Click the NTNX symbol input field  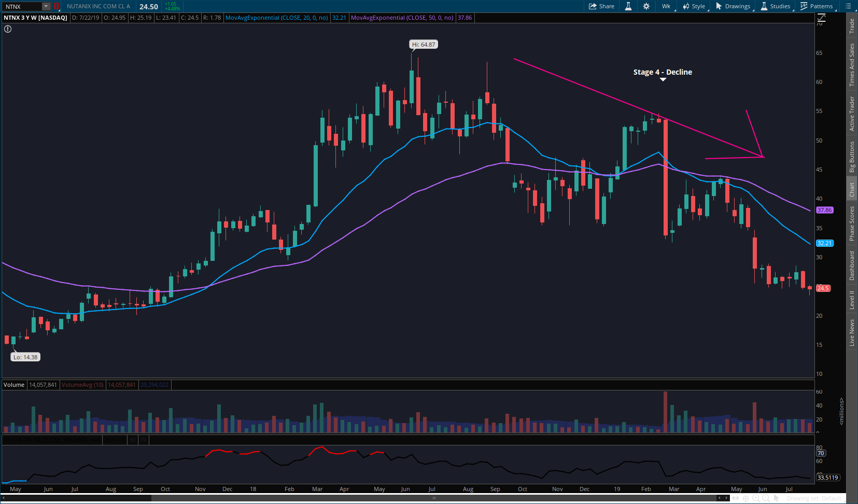coord(22,6)
